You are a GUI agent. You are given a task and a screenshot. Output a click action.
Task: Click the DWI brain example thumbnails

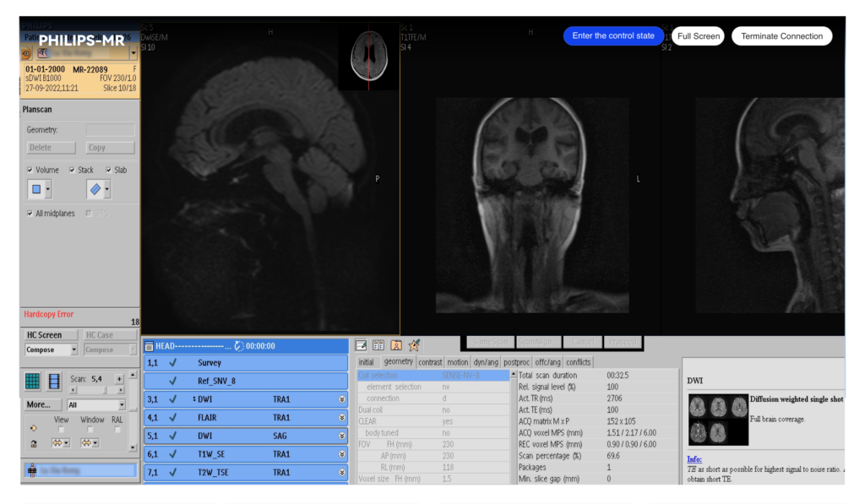(x=718, y=420)
